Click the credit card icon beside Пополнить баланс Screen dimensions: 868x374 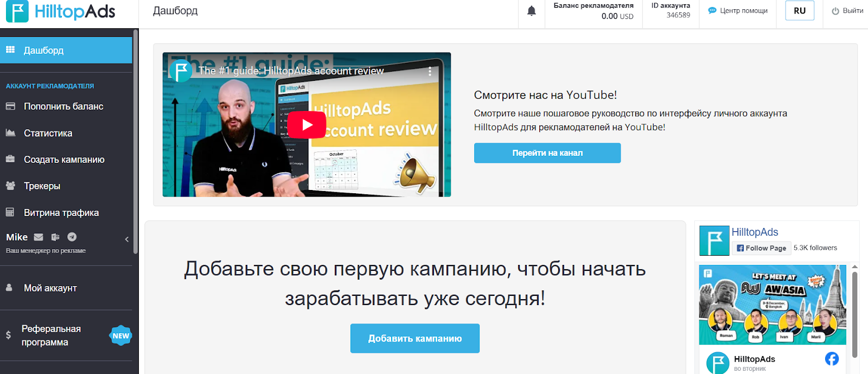10,106
